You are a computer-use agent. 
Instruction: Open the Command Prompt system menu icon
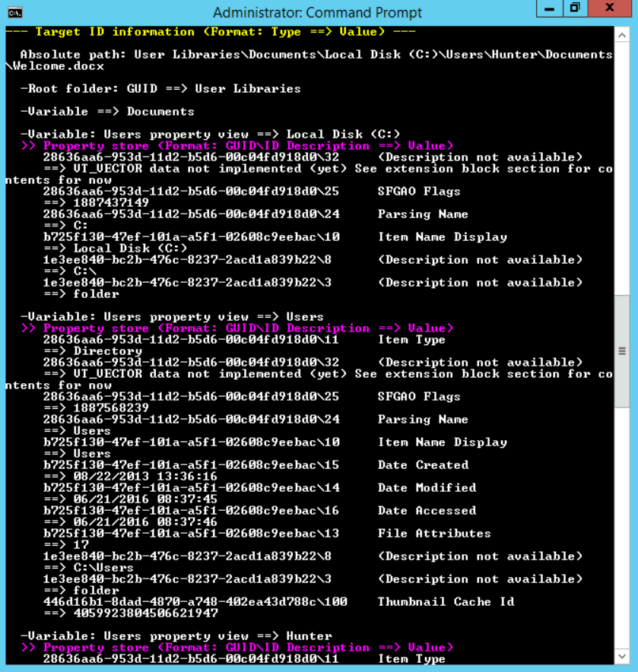[14, 13]
